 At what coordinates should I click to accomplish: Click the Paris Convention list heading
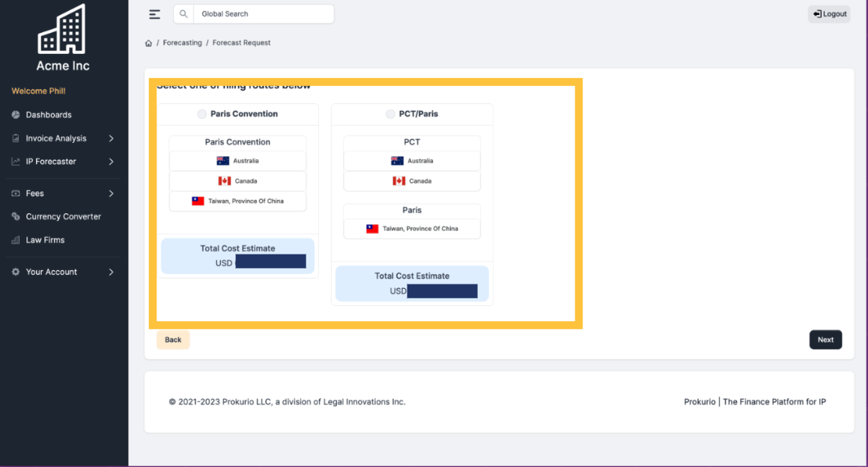[237, 142]
